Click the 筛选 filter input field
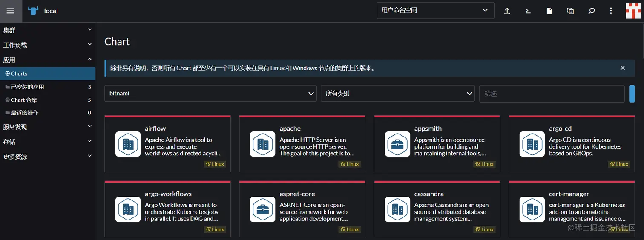644x240 pixels. (552, 93)
